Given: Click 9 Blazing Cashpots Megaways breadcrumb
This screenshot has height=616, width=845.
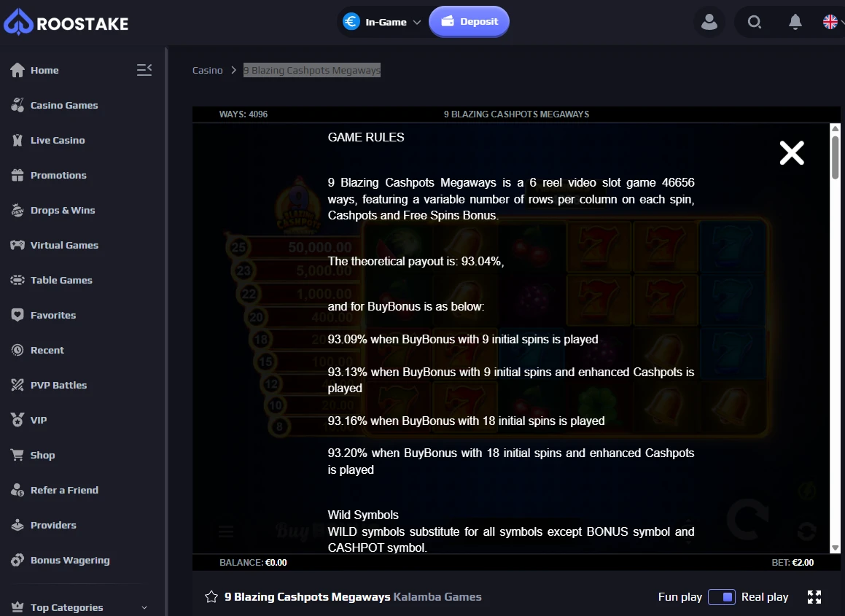Looking at the screenshot, I should pos(312,70).
